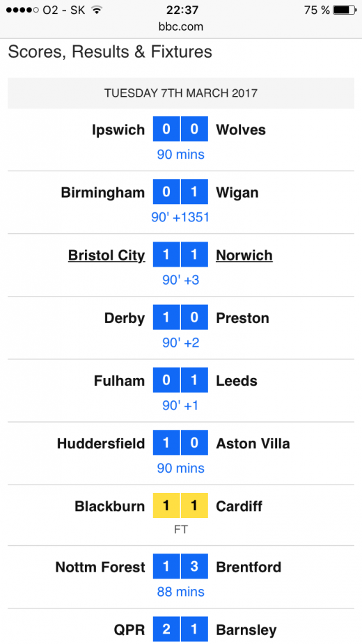Screen dimensions: 362x644
Task: Open the Bristol City team link
Action: pyautogui.click(x=107, y=255)
